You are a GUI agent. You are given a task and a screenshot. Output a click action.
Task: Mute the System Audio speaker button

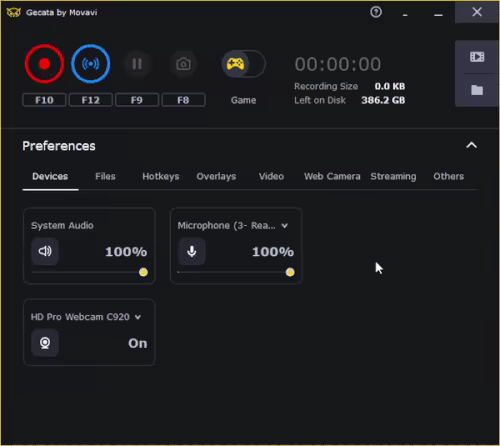click(x=45, y=251)
